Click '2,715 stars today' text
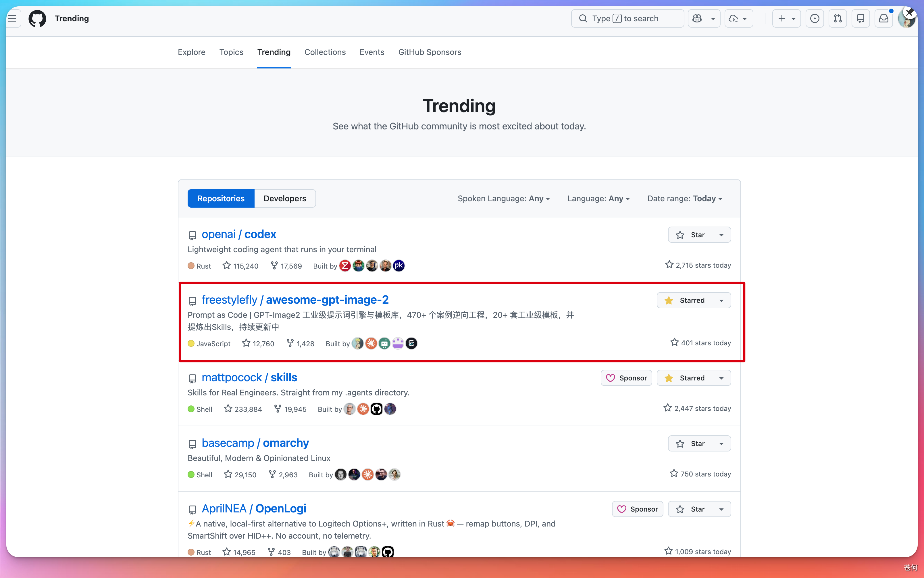This screenshot has width=924, height=578. pos(698,265)
